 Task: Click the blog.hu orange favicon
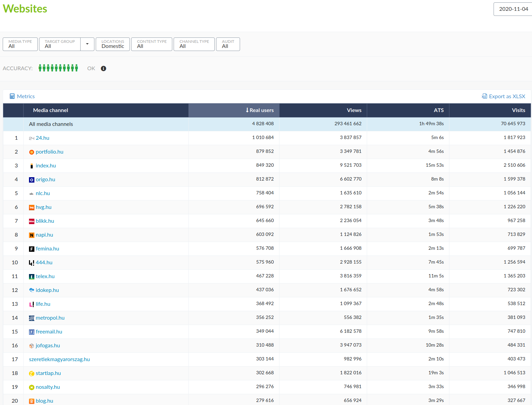[31, 401]
